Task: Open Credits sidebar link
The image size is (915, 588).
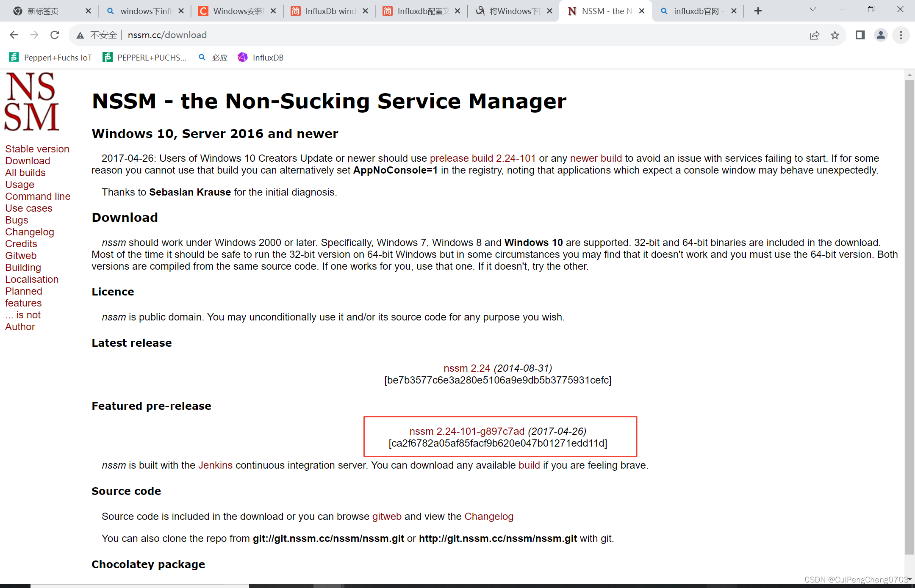Action: (x=21, y=244)
